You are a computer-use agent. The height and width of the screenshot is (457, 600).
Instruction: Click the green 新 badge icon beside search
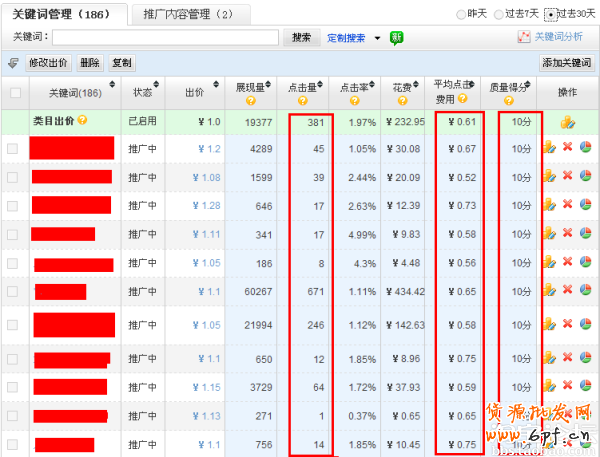(x=397, y=37)
